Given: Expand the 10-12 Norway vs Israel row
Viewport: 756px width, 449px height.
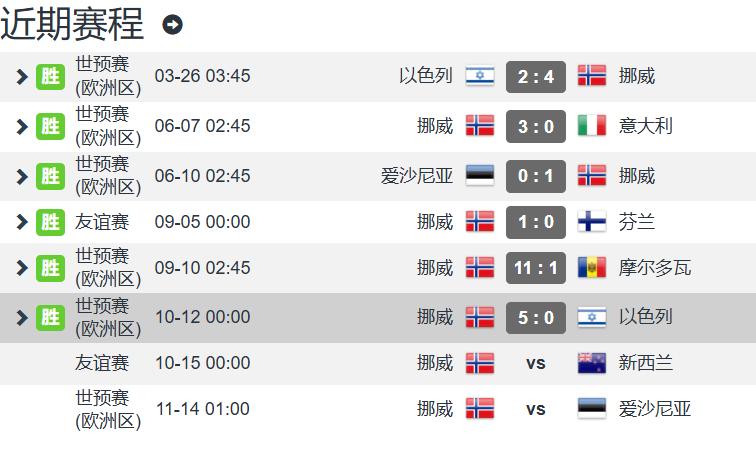Looking at the screenshot, I should [x=20, y=317].
